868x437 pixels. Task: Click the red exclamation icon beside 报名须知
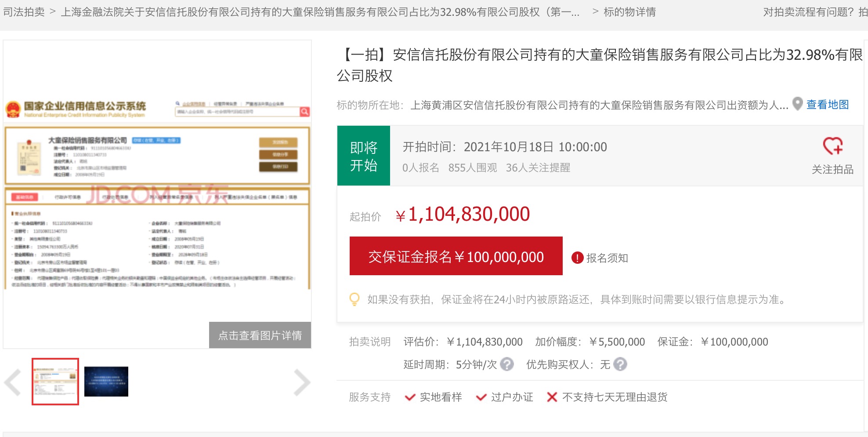[577, 258]
